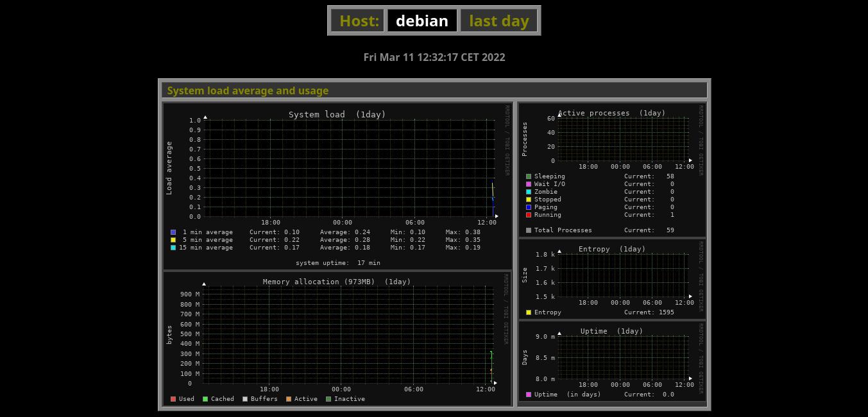Screen dimensions: 868x417
Task: Select the 'Total Processes' legend label
Action: (563, 230)
